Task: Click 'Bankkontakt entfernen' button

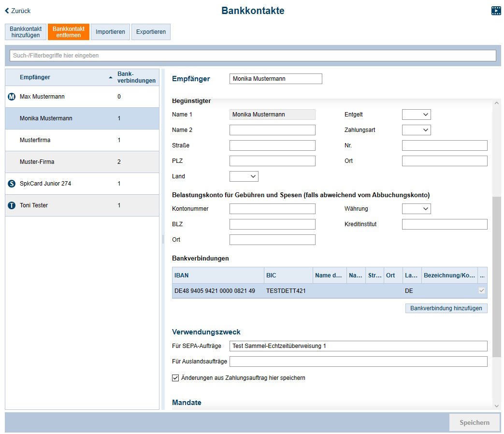Action: point(69,32)
